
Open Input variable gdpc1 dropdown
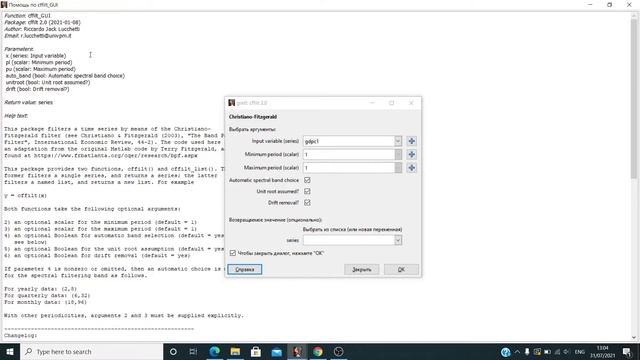(398, 141)
